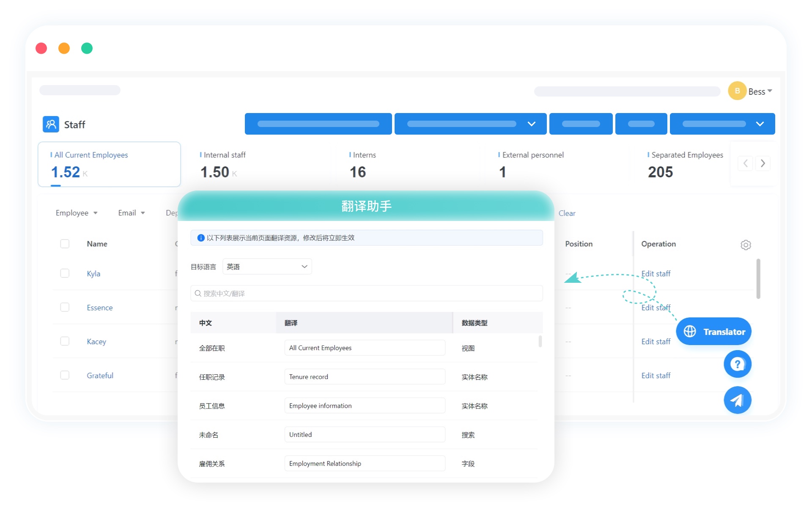This screenshot has width=812, height=508.
Task: Click the previous arrow in stats carousel
Action: [x=745, y=163]
